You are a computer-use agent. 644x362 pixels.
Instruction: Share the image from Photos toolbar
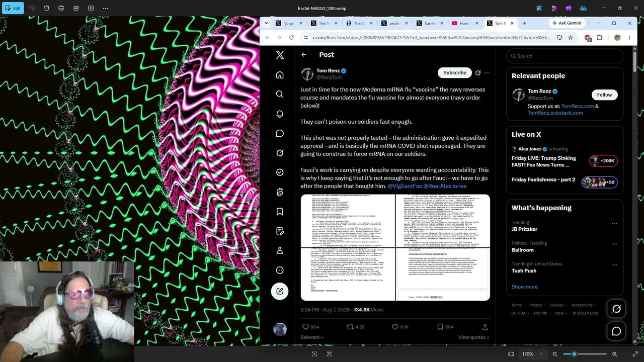pyautogui.click(x=76, y=8)
